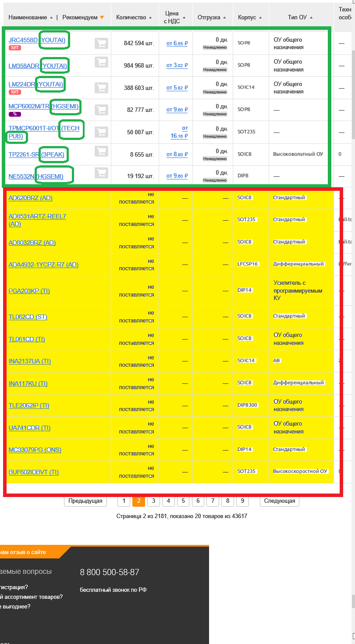Open TP2261-SR (3PEAK) product link
The width and height of the screenshot is (355, 644).
tap(37, 155)
